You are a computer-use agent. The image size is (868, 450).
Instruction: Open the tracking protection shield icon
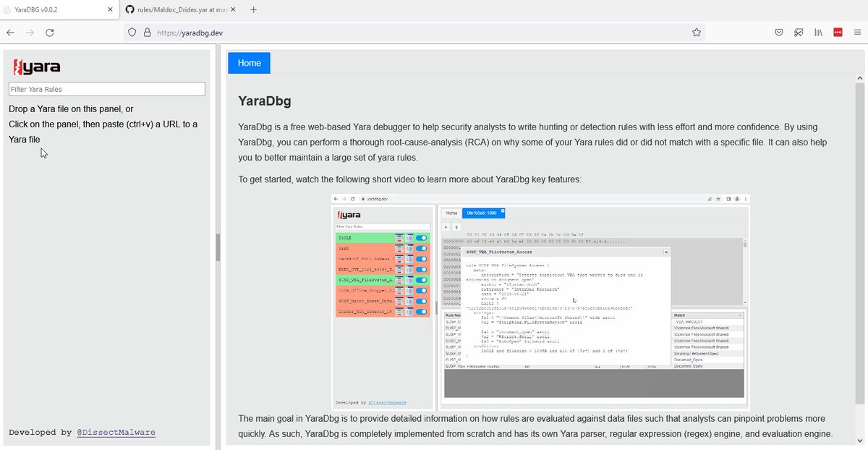click(132, 33)
